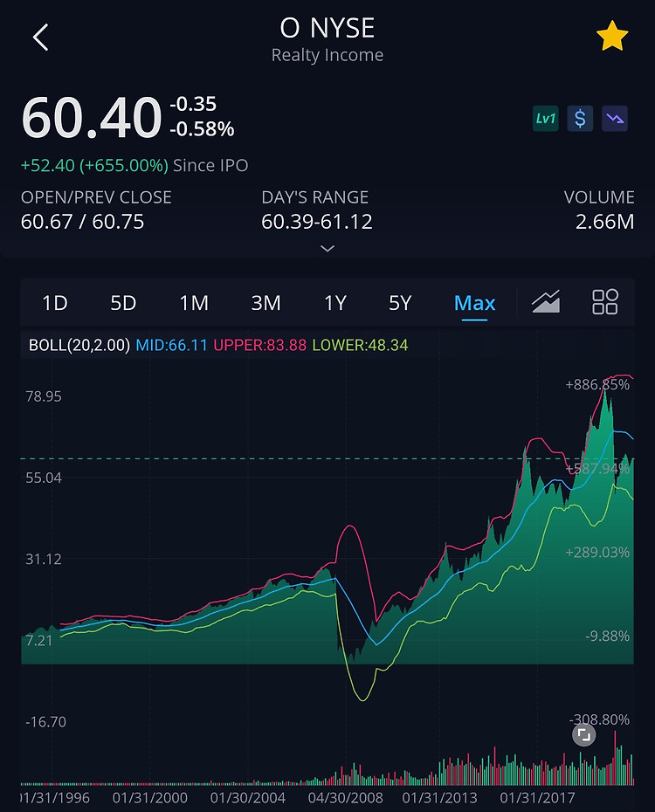Open chart type area-line icon
Screen dimensions: 655x812
546,301
